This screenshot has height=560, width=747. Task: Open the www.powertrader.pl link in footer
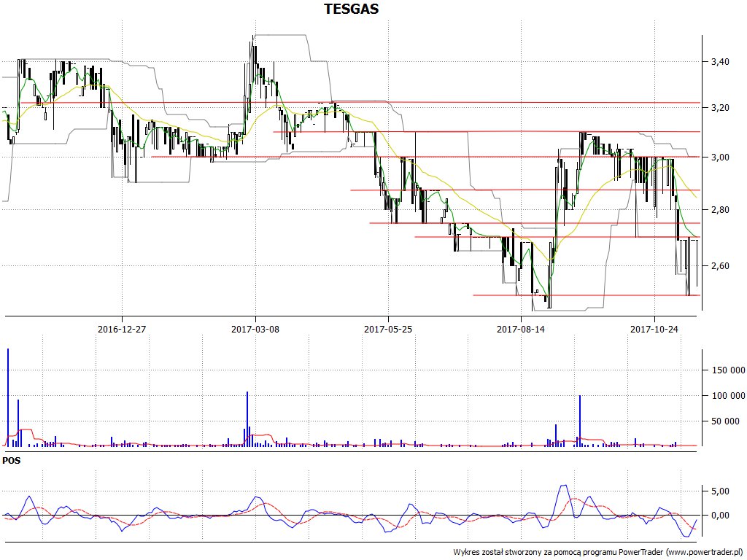coord(705,552)
